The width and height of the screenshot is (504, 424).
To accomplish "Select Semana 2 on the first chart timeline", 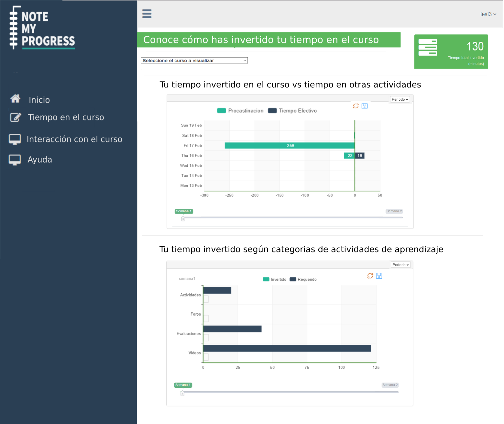I will point(394,211).
